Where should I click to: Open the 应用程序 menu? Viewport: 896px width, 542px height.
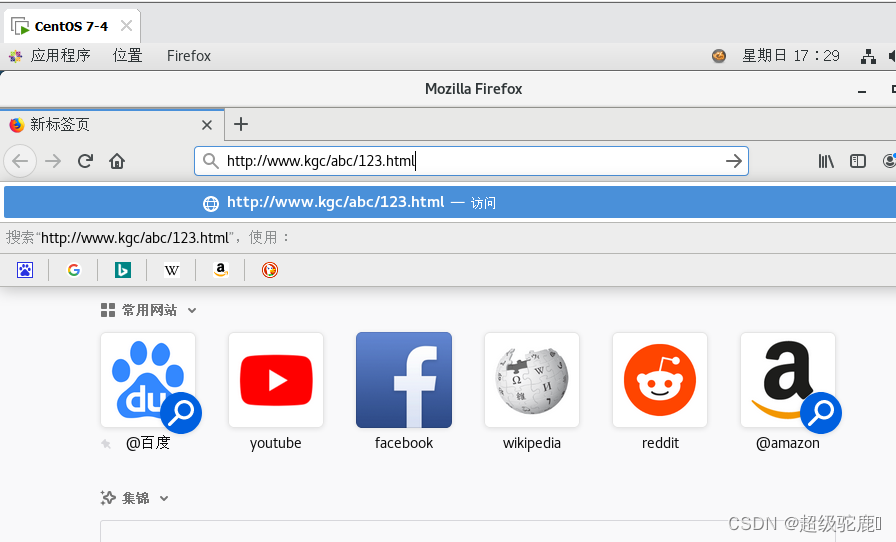(61, 55)
